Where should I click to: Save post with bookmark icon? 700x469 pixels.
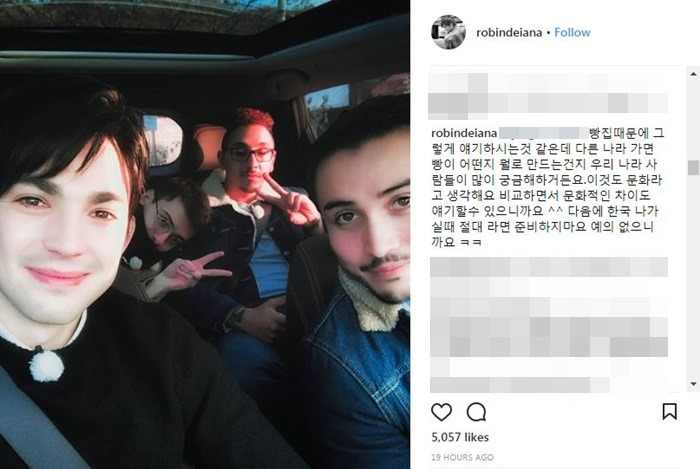click(669, 411)
